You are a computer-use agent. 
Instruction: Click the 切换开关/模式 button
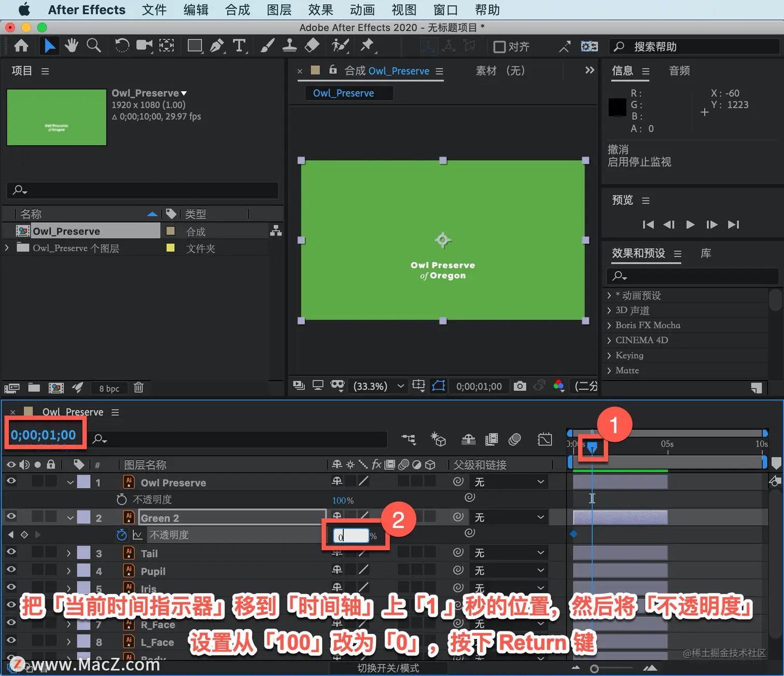click(388, 668)
